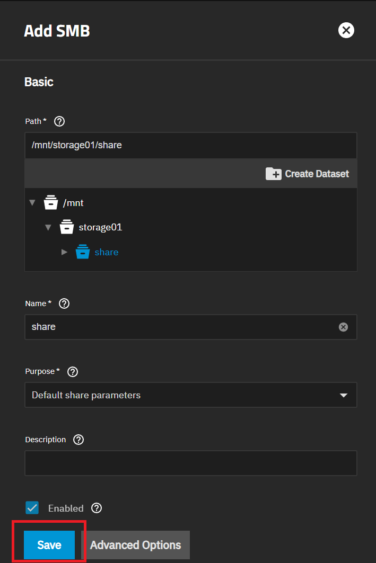Uncheck the Enabled checkbox
The image size is (376, 563).
[x=32, y=508]
